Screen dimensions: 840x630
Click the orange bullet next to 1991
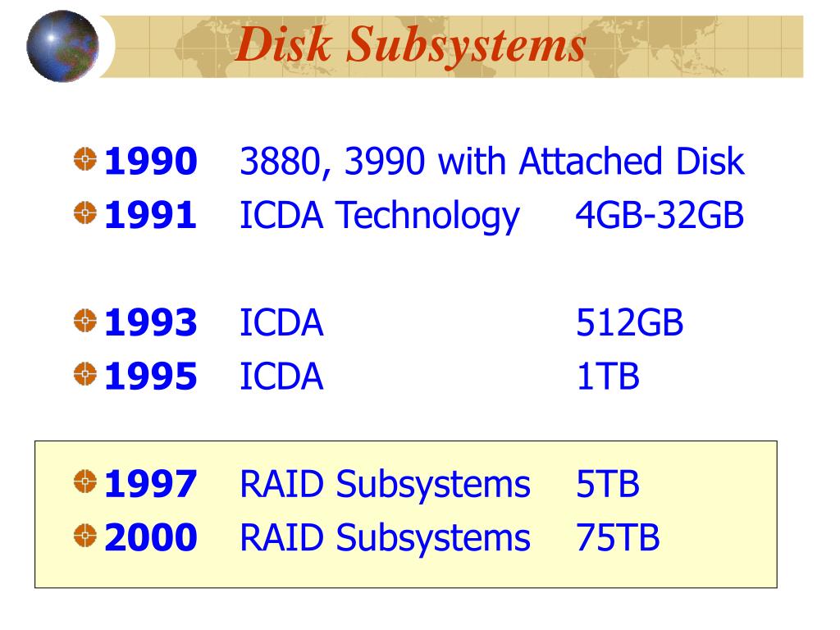pos(84,212)
